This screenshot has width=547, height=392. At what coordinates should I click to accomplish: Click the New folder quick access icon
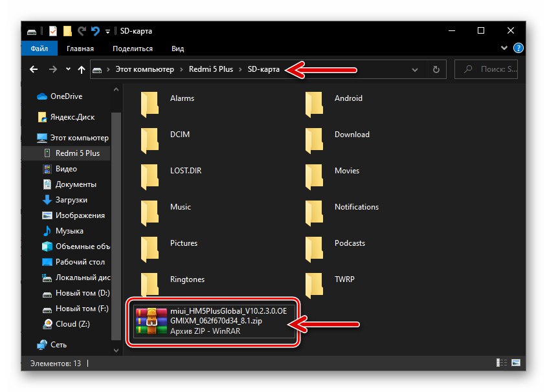(67, 31)
